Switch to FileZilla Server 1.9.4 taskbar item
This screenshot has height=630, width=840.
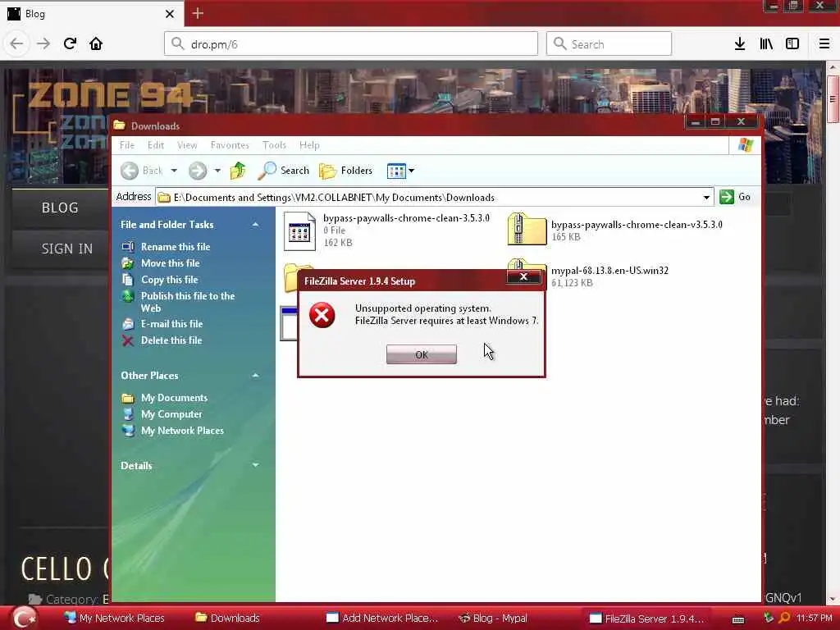point(647,619)
